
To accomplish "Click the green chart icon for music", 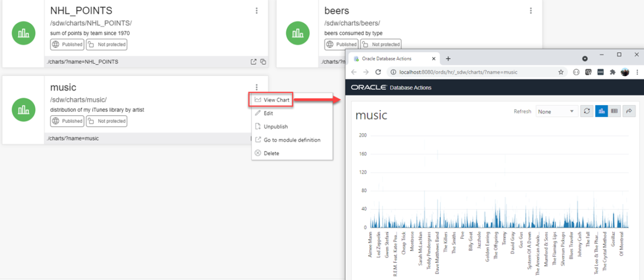I will coord(24,110).
